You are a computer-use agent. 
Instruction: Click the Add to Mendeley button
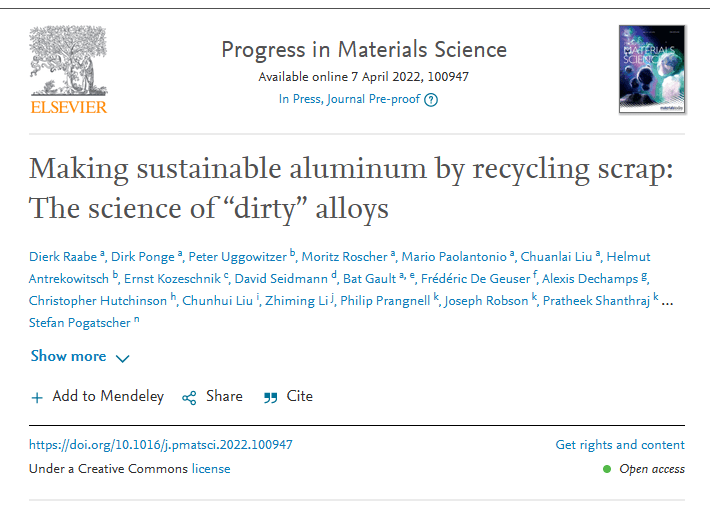tap(108, 396)
